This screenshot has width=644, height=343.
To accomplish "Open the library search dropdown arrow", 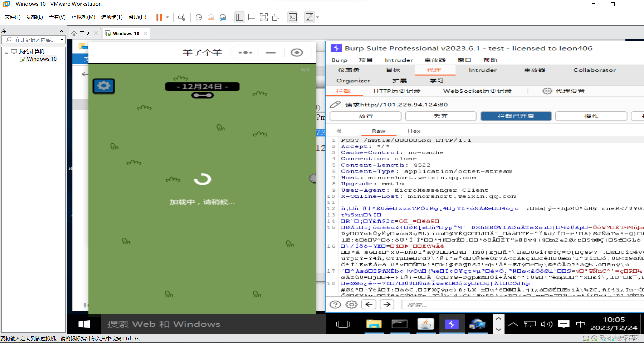I will click(x=62, y=40).
